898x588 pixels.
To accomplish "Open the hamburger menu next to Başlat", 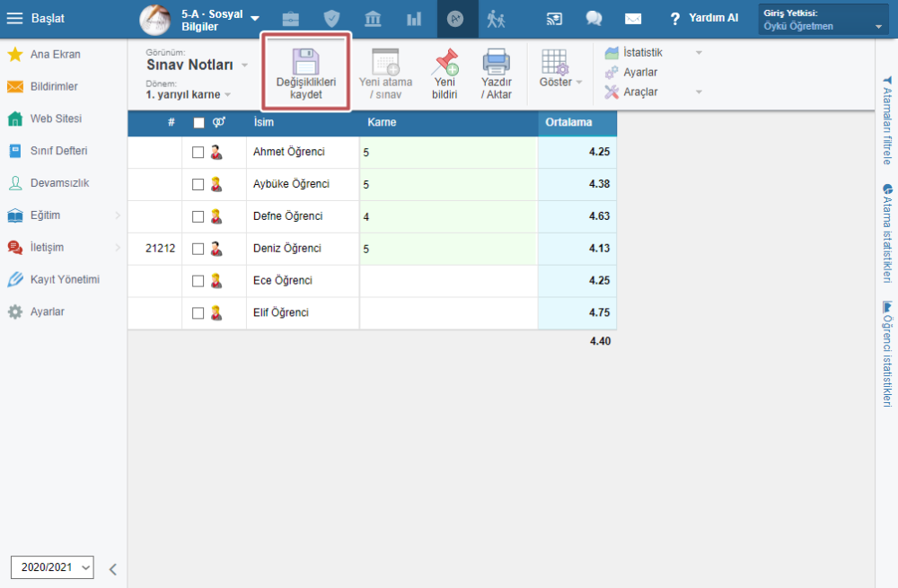I will (14, 18).
